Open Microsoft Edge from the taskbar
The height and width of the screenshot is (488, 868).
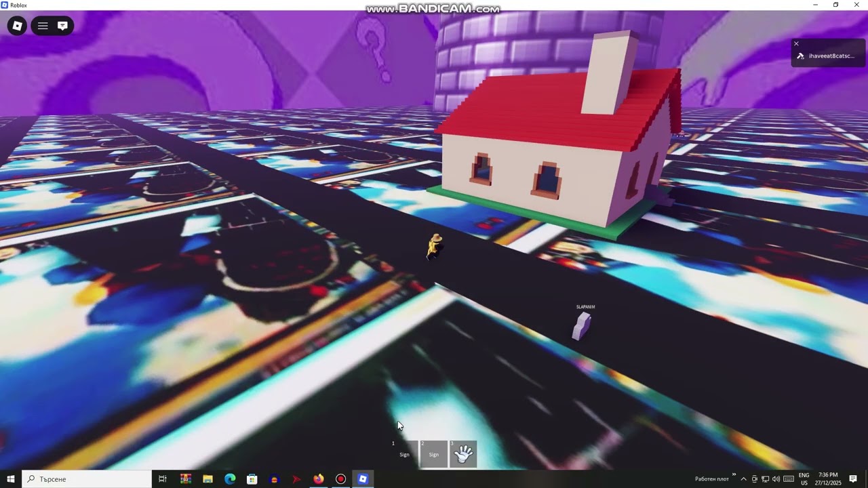[x=230, y=479]
